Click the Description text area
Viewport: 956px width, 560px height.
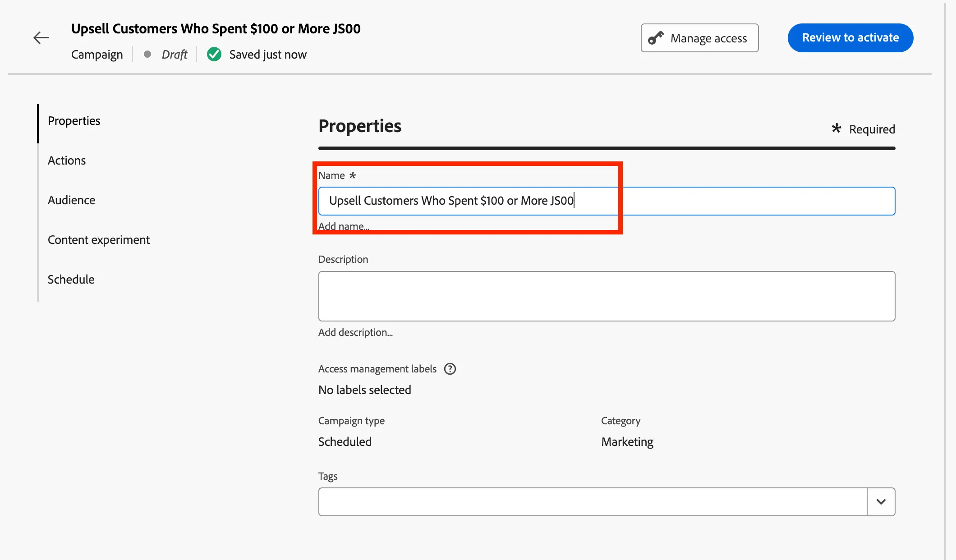[607, 296]
